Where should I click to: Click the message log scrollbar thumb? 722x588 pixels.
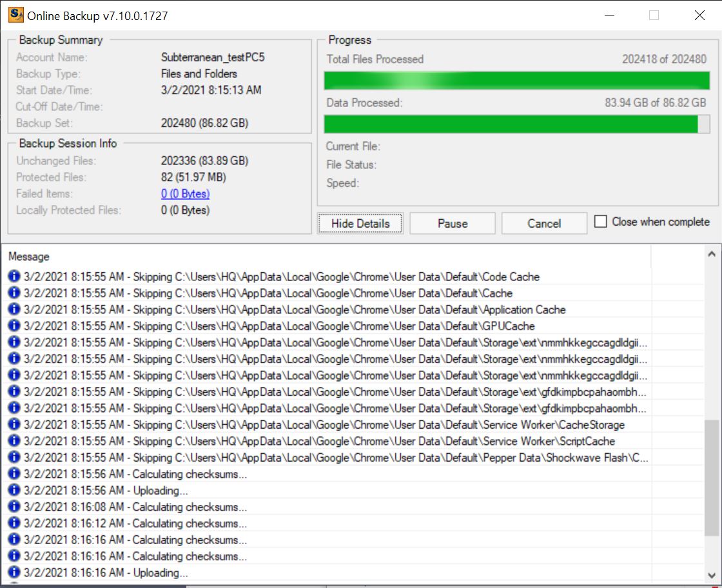(712, 477)
